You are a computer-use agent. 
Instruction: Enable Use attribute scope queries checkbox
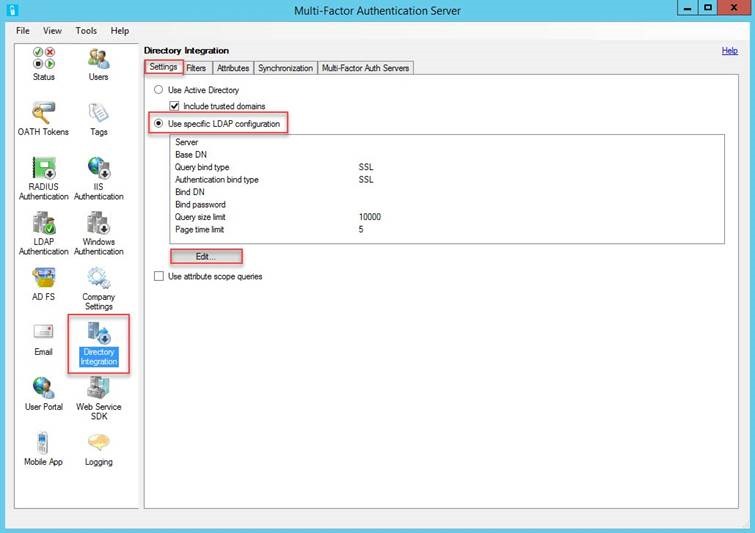tap(159, 276)
